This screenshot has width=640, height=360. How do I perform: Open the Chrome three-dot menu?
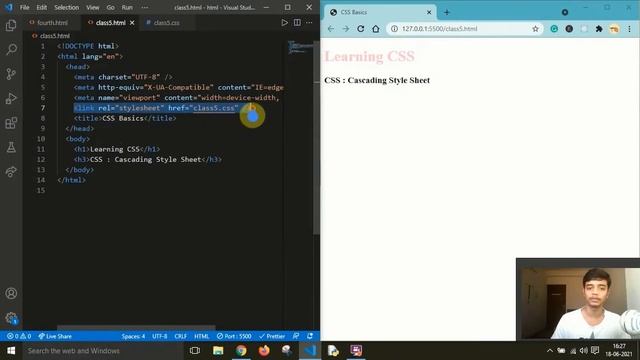(x=629, y=29)
